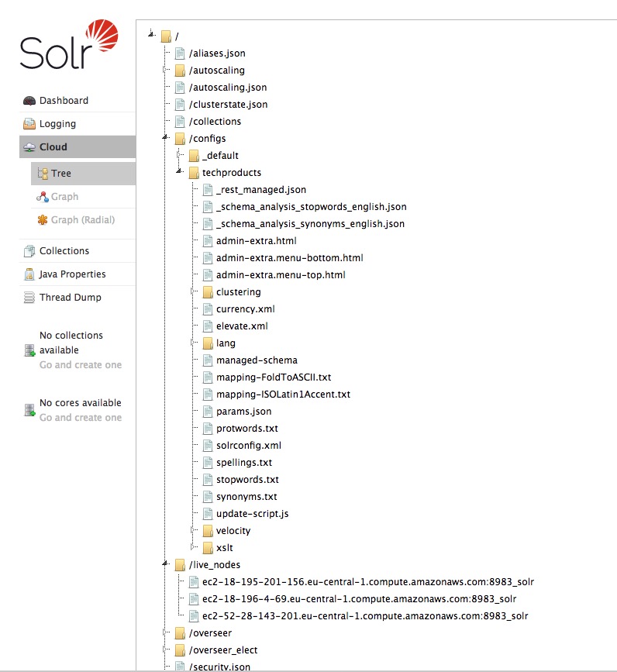Viewport: 617px width, 672px height.
Task: Click 'Go and create one' under collections
Action: pos(81,365)
